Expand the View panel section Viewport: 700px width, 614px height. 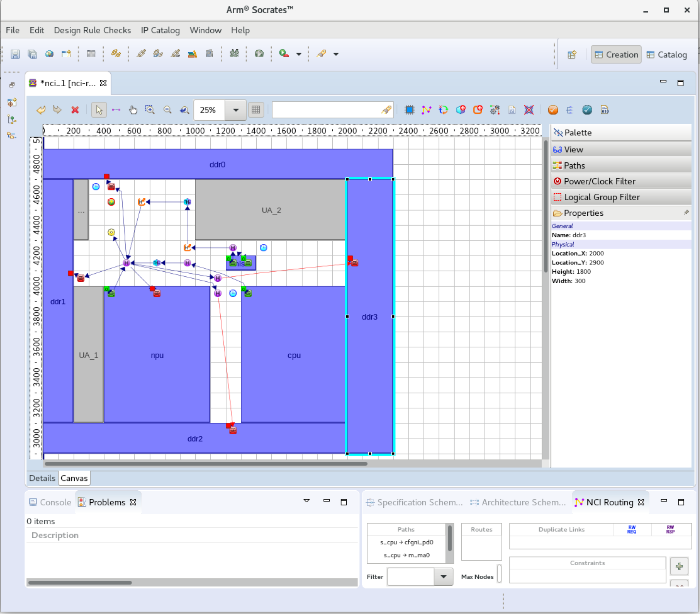[621, 150]
